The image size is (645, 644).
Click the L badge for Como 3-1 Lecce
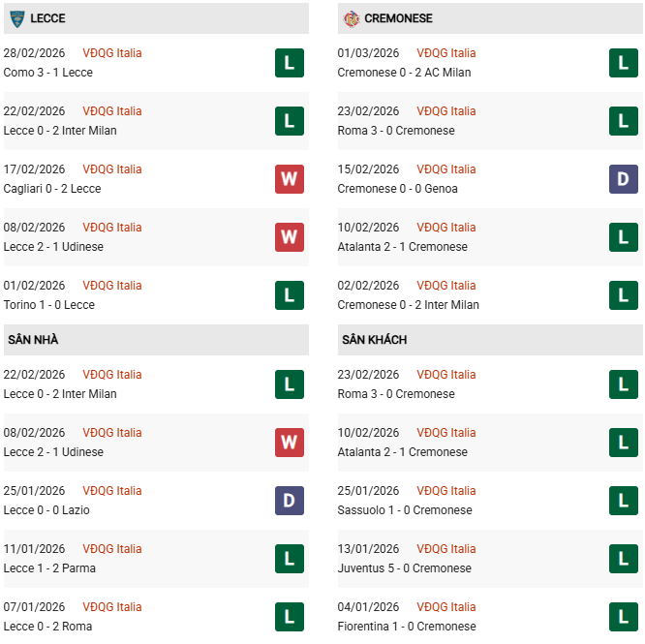pyautogui.click(x=289, y=63)
